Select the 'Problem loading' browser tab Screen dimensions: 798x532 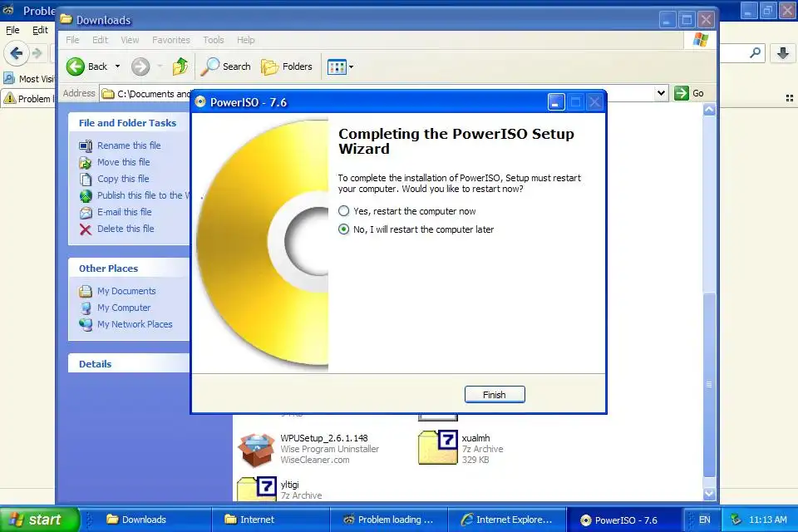point(28,98)
